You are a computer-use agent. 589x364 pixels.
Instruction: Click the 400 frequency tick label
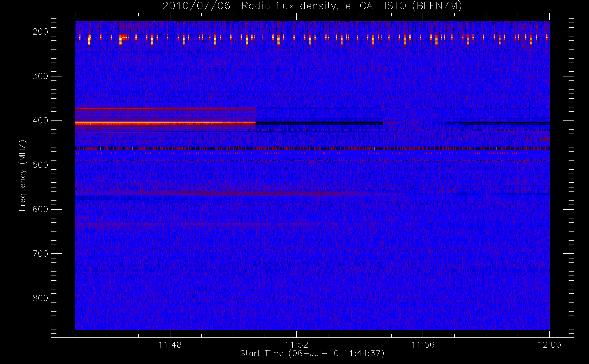coord(40,120)
